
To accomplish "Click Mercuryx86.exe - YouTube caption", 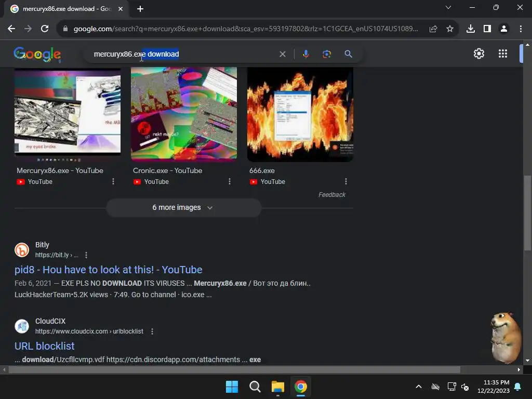I will pyautogui.click(x=60, y=170).
